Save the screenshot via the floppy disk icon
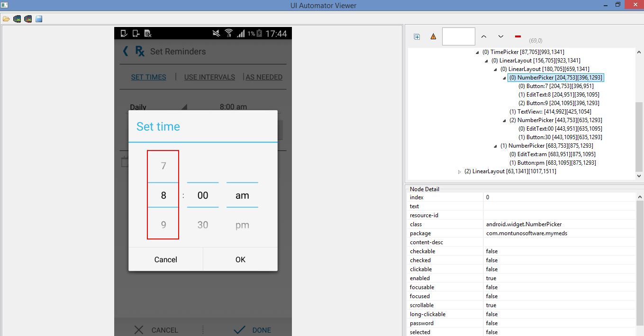Image resolution: width=644 pixels, height=336 pixels. click(39, 19)
